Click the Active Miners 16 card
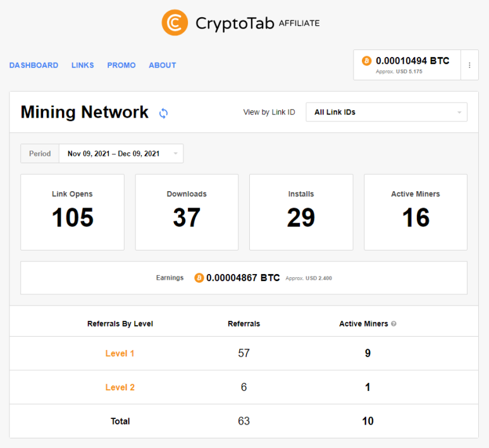Image resolution: width=489 pixels, height=448 pixels. pos(416,212)
